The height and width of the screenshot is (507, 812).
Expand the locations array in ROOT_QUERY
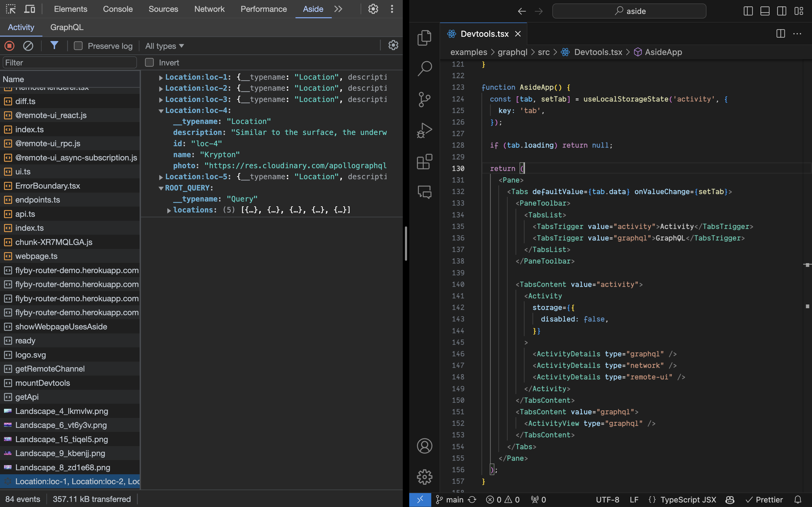coord(169,210)
